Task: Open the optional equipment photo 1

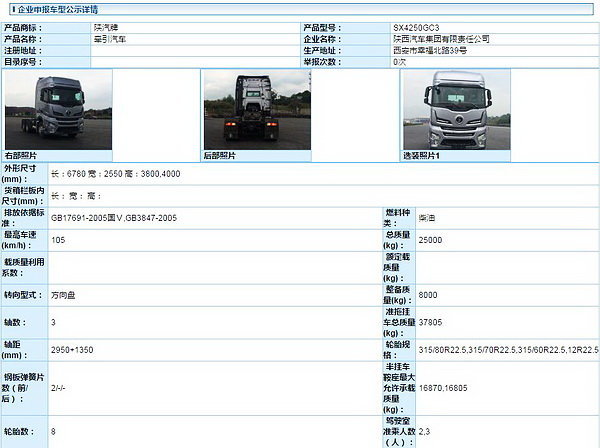Action: coord(444,111)
